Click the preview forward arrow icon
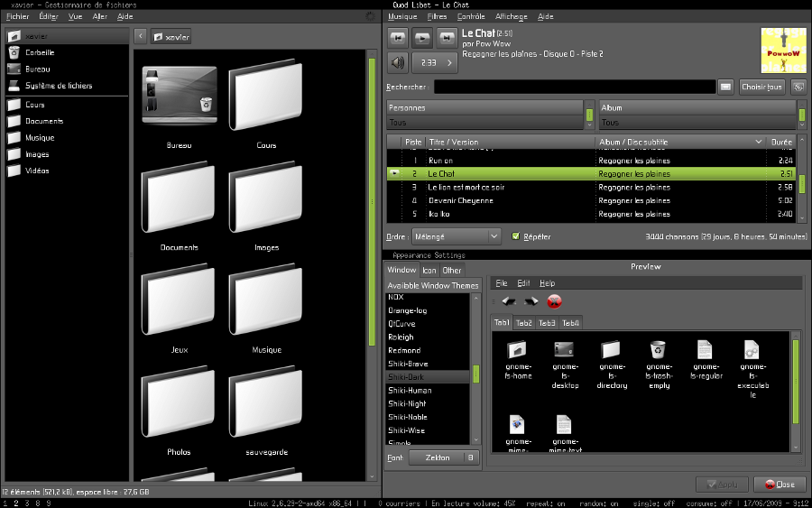The width and height of the screenshot is (812, 508). tap(531, 301)
